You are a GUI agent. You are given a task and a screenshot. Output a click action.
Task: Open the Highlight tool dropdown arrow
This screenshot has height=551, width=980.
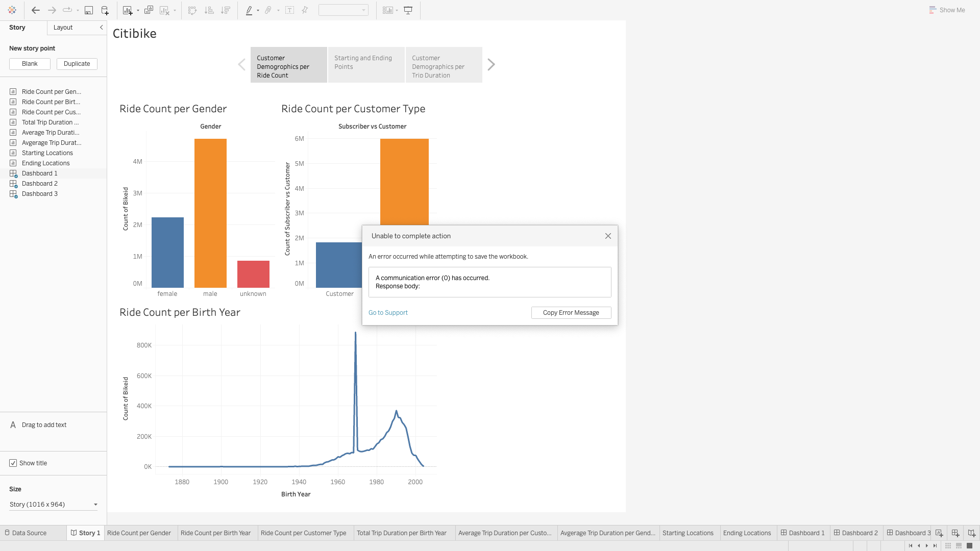[258, 10]
